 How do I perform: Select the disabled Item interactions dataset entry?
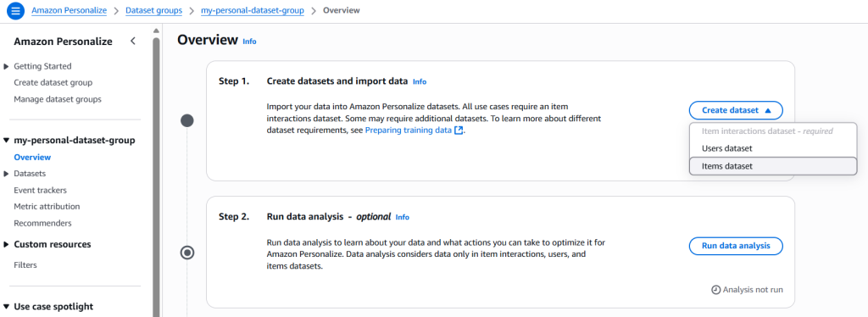773,131
